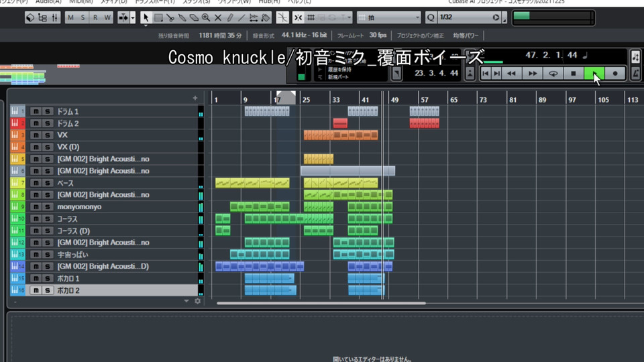
Task: Solo the ボカロ 2 track
Action: pos(47,290)
